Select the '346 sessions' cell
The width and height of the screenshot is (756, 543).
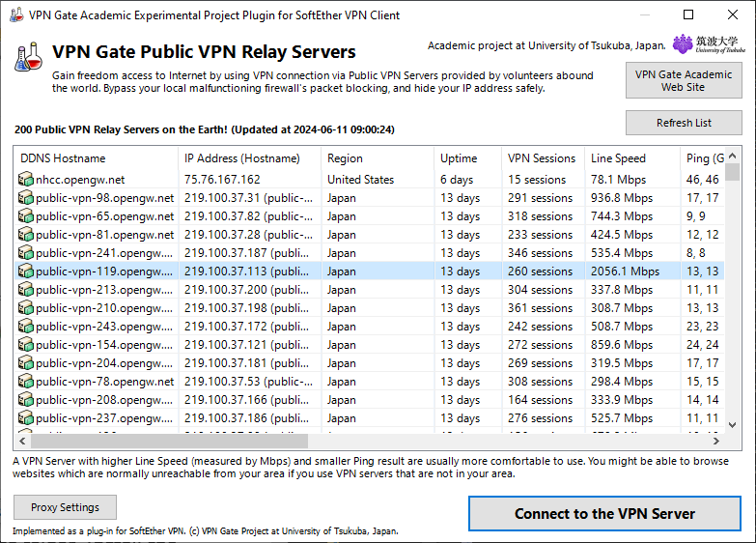[540, 253]
